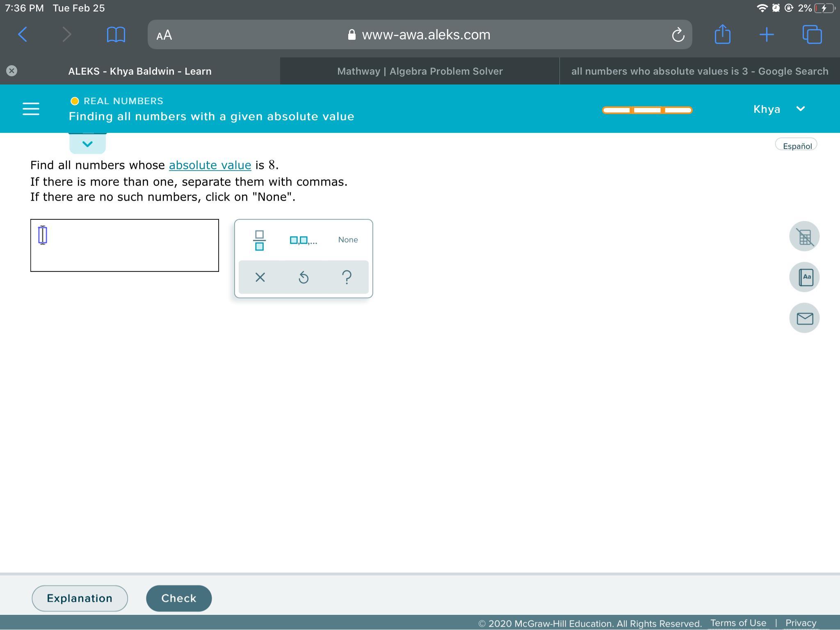Click the orange progress bar
This screenshot has width=840, height=630.
(647, 110)
